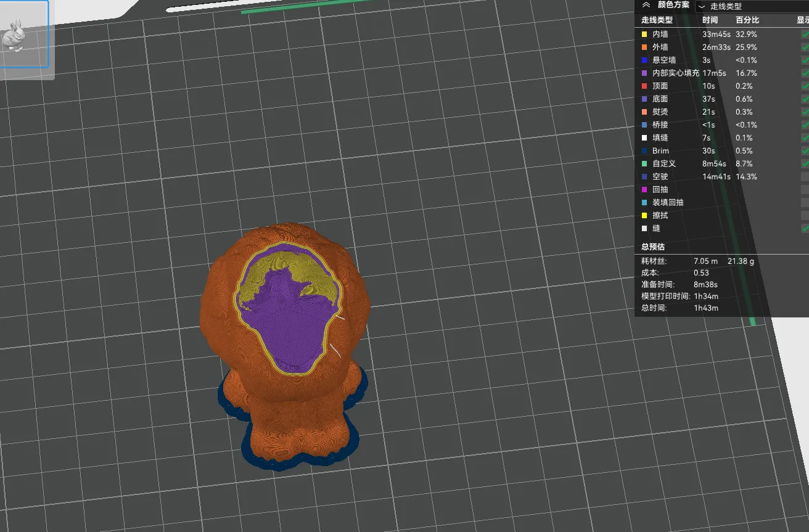Toggle display checkbox for Brim
809x532 pixels.
pos(805,151)
